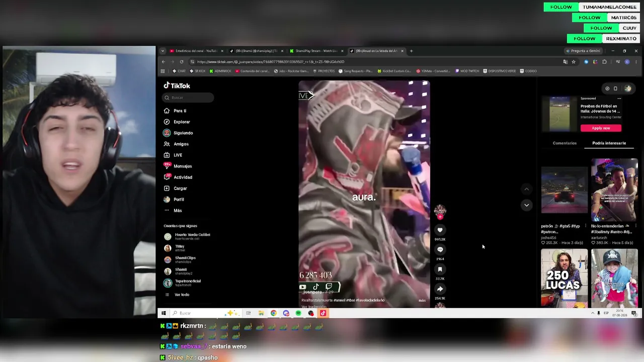Open the CHAT bookmark
Screen dimensions: 644x362
point(179,71)
